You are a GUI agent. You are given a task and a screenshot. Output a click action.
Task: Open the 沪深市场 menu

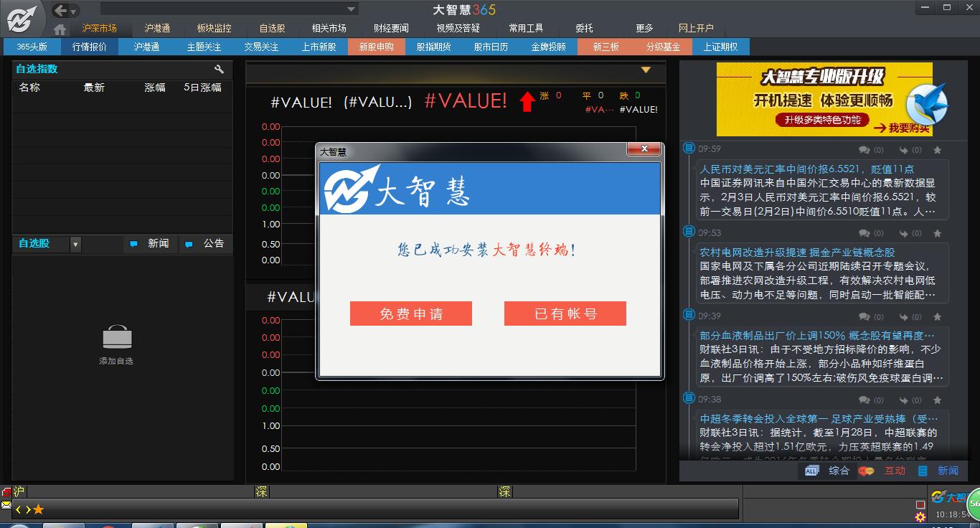click(x=99, y=28)
